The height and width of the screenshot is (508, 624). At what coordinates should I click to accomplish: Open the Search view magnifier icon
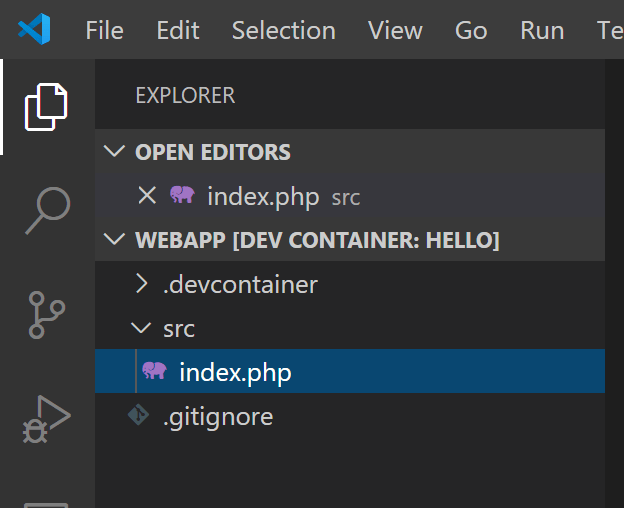tap(48, 210)
